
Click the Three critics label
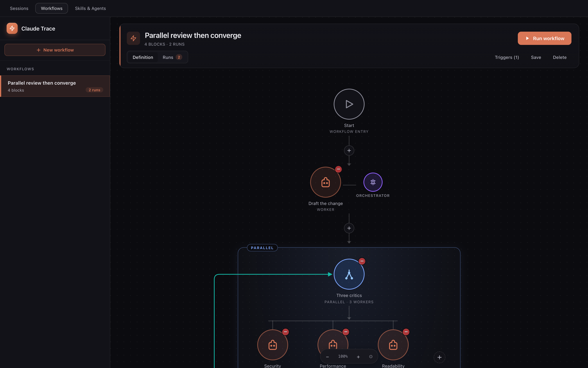349,296
